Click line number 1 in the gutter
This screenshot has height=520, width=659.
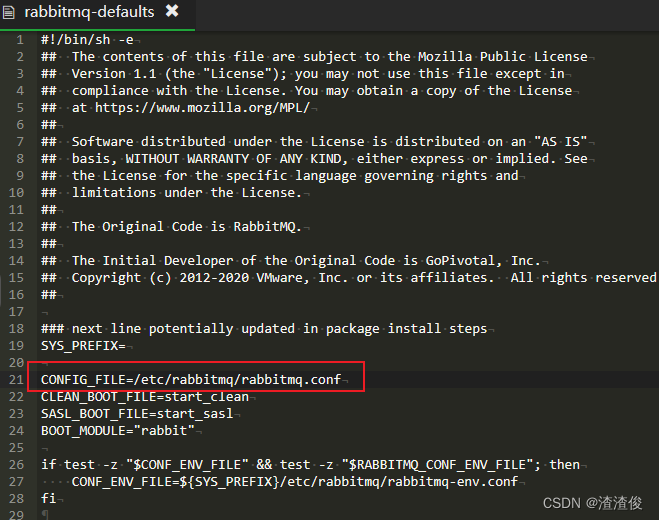tap(20, 40)
